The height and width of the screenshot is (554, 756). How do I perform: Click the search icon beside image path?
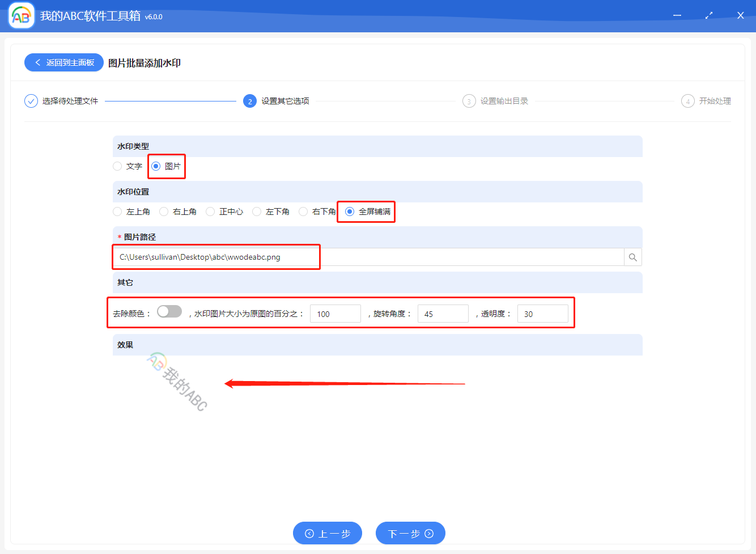coord(632,257)
